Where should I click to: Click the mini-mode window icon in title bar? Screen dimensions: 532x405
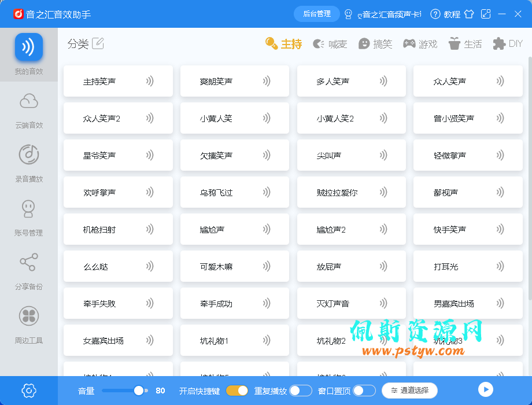(x=486, y=14)
